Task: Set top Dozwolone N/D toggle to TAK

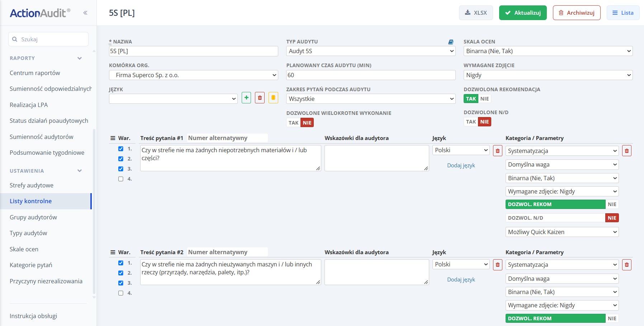Action: click(x=471, y=122)
